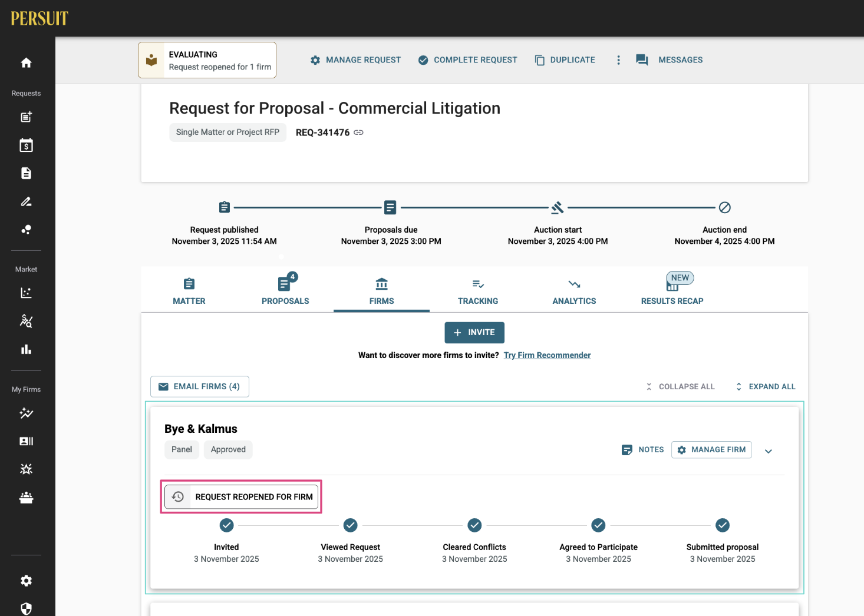This screenshot has width=864, height=616.
Task: Click the Cleared Conflicts step checkmark
Action: click(474, 525)
